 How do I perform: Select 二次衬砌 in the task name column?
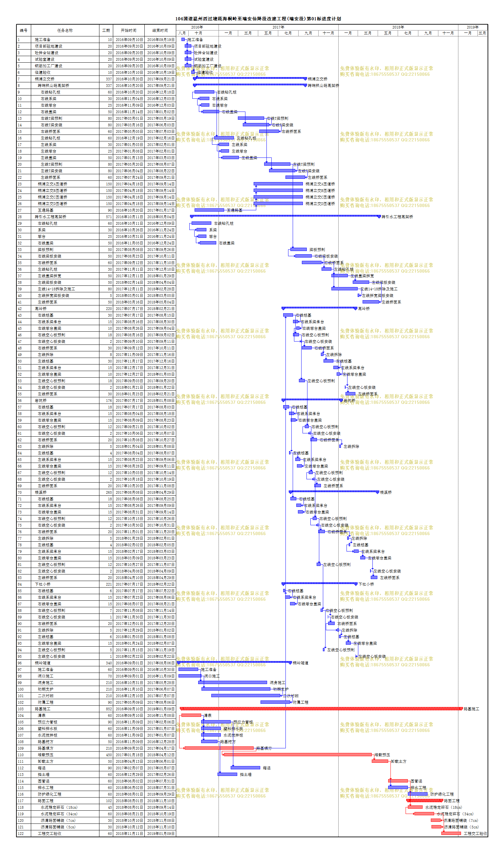[46, 696]
